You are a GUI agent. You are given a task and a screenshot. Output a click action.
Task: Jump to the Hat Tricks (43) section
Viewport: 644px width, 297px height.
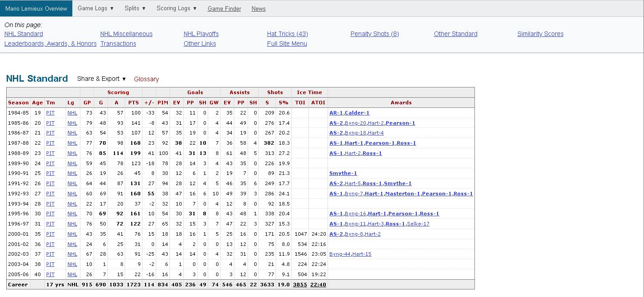point(287,34)
